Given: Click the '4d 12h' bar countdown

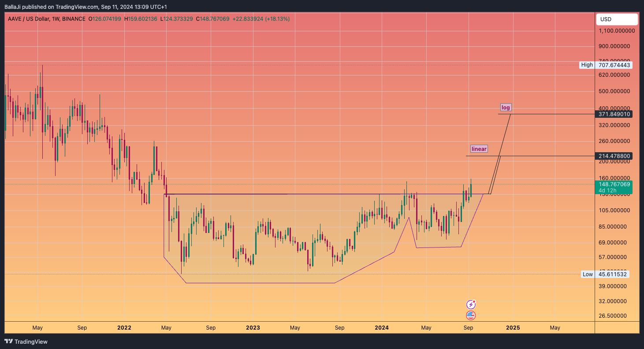Looking at the screenshot, I should coord(607,191).
